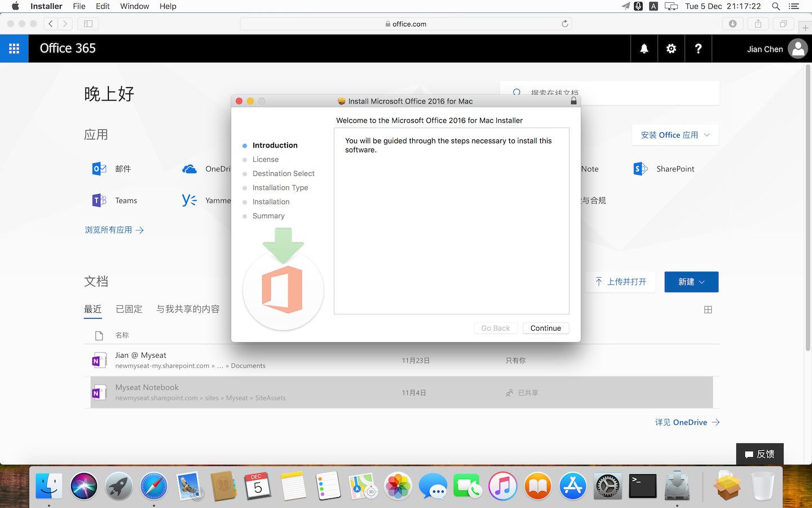Click the Safari share button
This screenshot has height=508, width=812.
pos(758,24)
